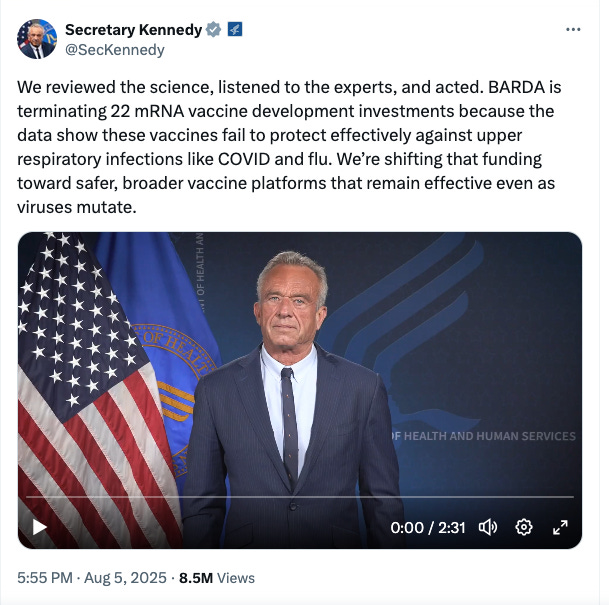This screenshot has height=605, width=609.
Task: Toggle fullscreen mode for the video
Action: pos(560,527)
